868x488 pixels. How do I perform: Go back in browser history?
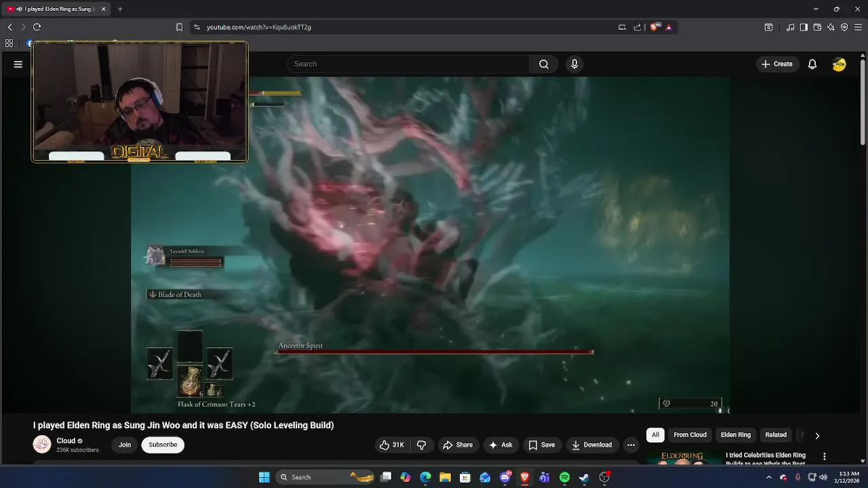[x=9, y=27]
